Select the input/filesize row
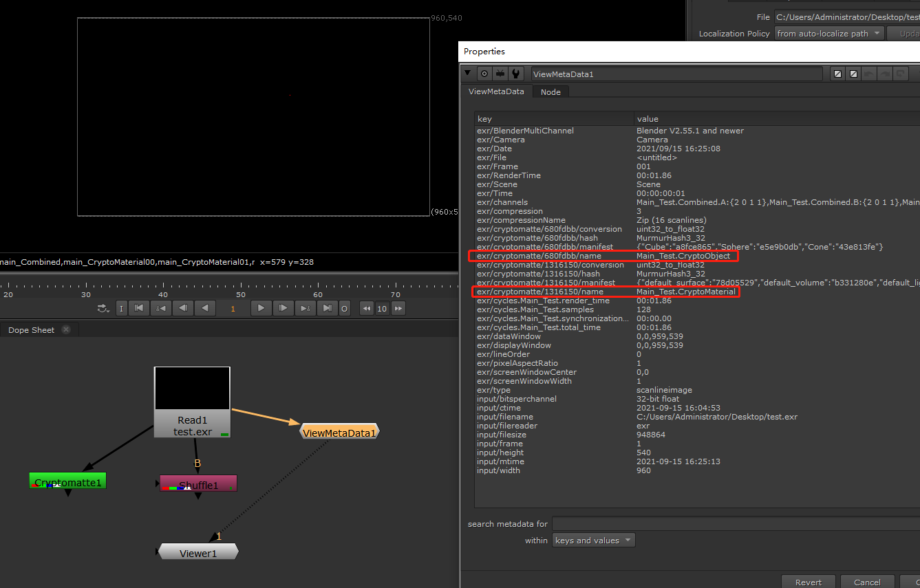920x588 pixels. pos(697,435)
